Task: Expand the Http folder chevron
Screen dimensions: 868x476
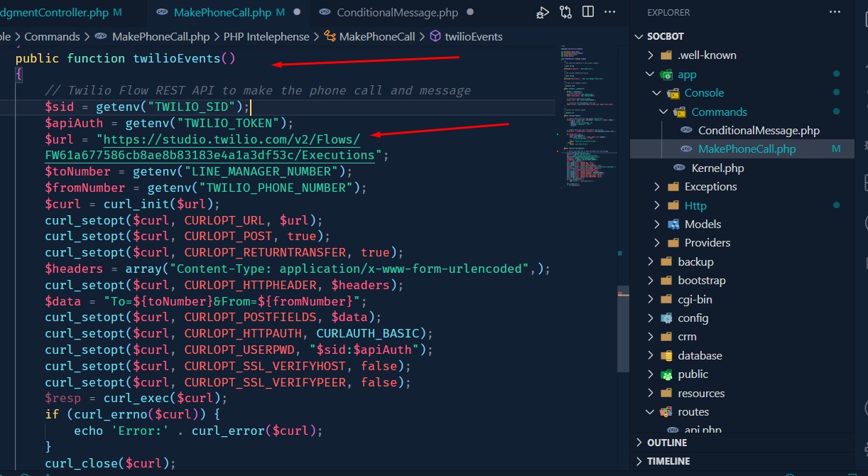Action: (x=657, y=205)
